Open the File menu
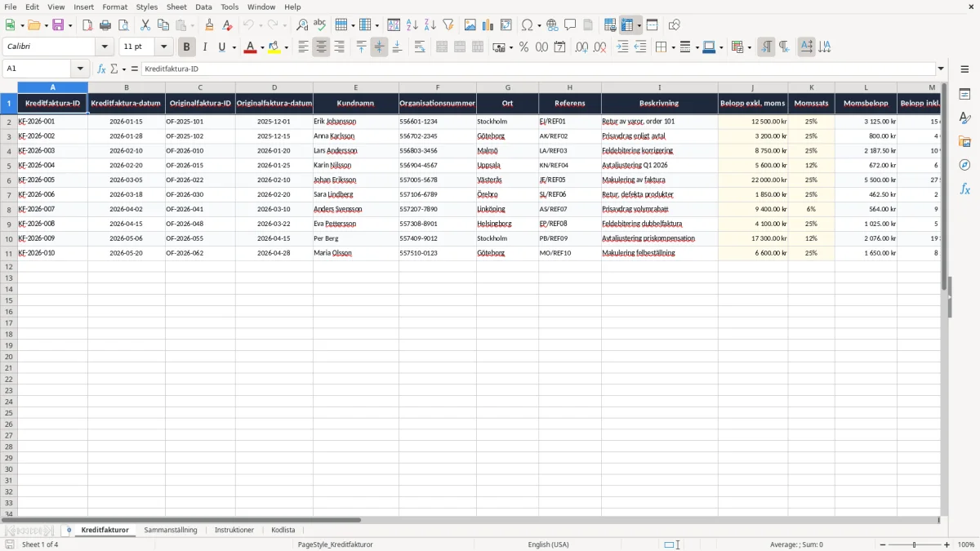The height and width of the screenshot is (551, 980). [x=11, y=7]
